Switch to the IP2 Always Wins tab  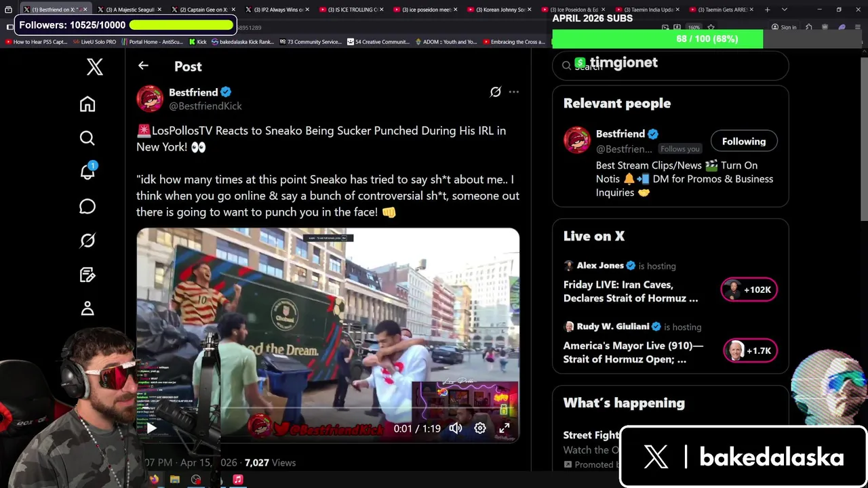(x=277, y=9)
